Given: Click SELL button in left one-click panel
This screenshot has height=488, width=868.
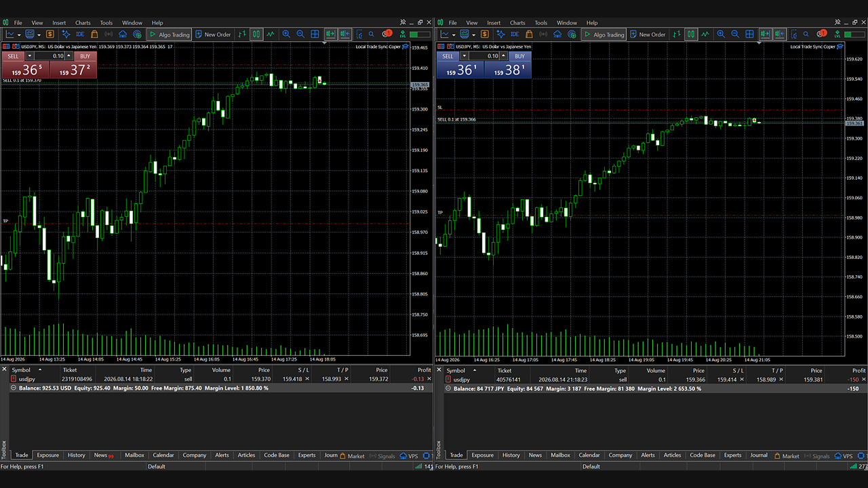Looking at the screenshot, I should 13,56.
